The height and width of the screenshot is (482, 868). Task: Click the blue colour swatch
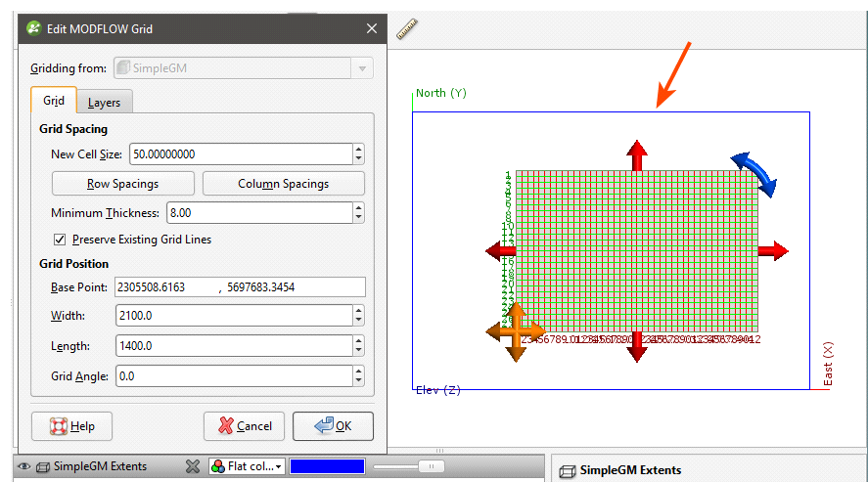click(x=327, y=467)
